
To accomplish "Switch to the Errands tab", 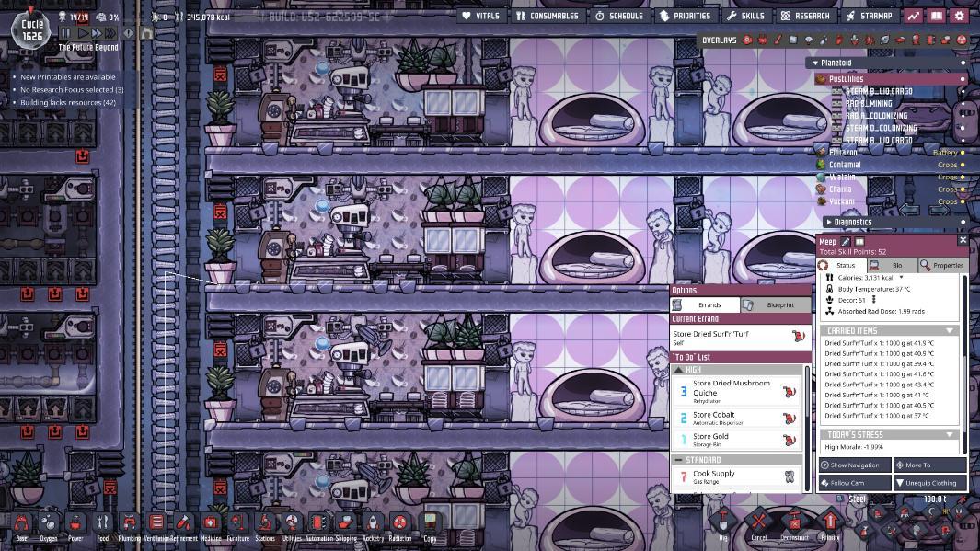I will click(704, 304).
